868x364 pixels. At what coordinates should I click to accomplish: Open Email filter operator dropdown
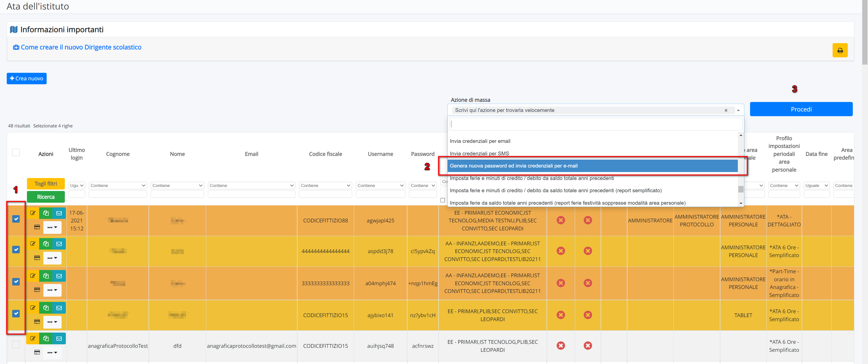pos(251,186)
